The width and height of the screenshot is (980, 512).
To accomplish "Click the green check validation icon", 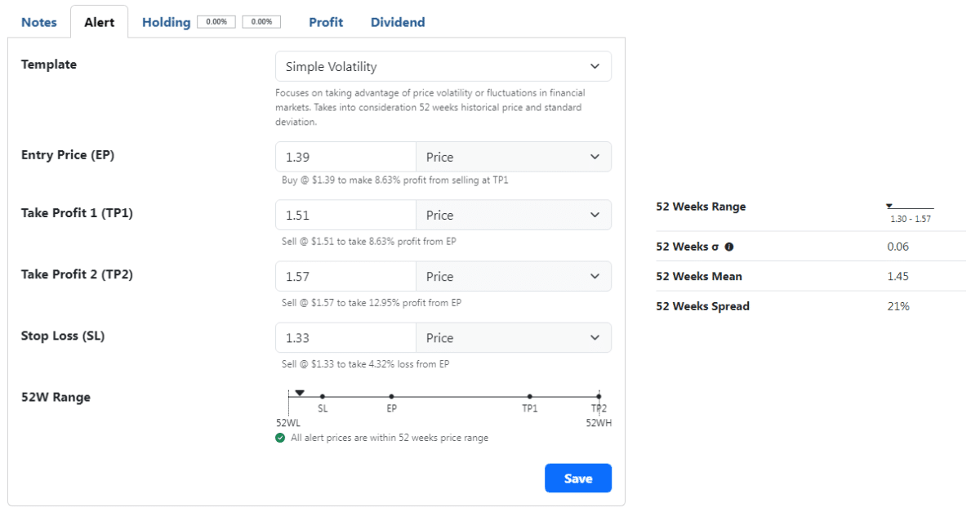I will tap(280, 438).
